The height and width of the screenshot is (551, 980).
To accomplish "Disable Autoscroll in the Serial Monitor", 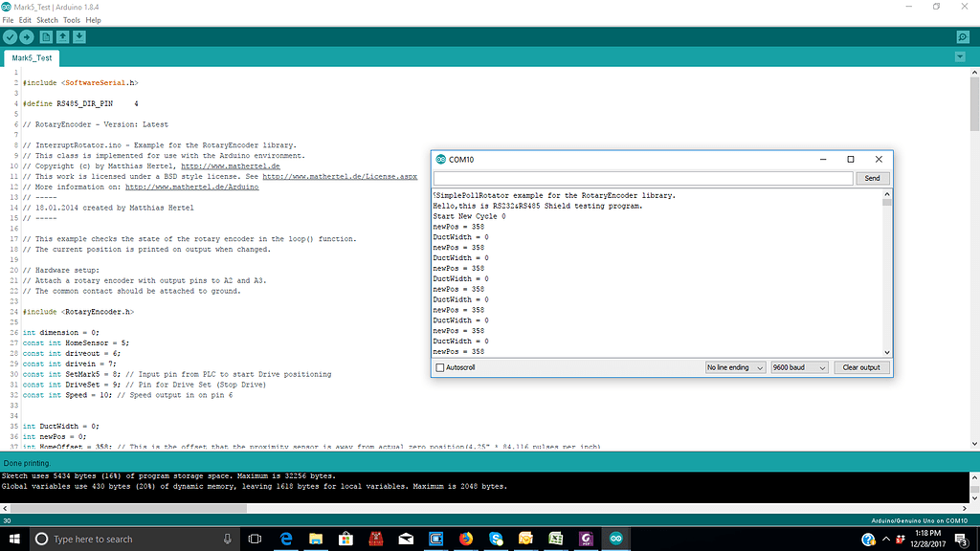I will 439,367.
